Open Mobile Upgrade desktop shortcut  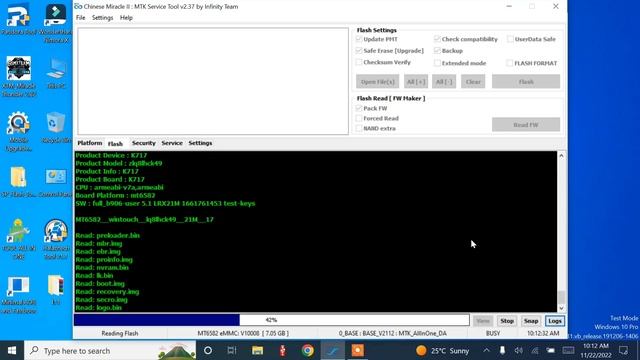pos(18,131)
